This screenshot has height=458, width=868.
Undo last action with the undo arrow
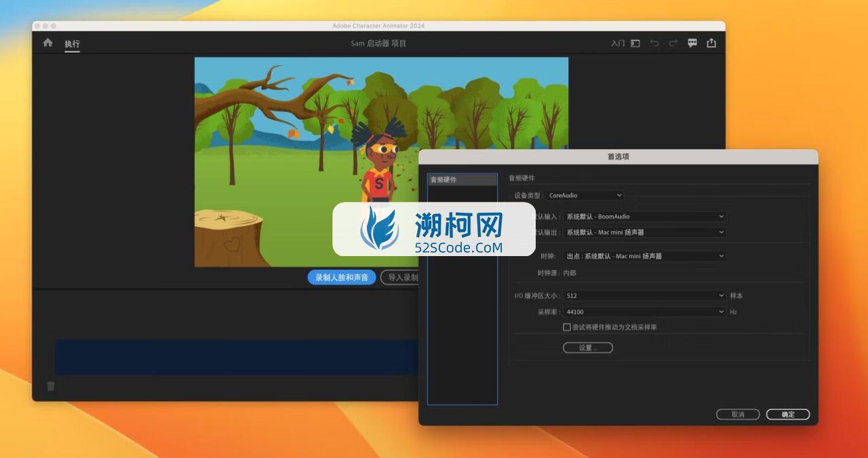click(654, 43)
